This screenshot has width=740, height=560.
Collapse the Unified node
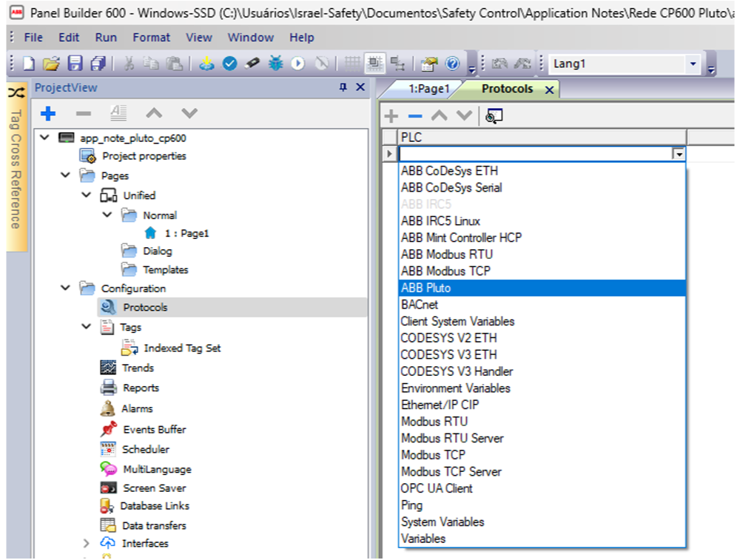pyautogui.click(x=87, y=195)
